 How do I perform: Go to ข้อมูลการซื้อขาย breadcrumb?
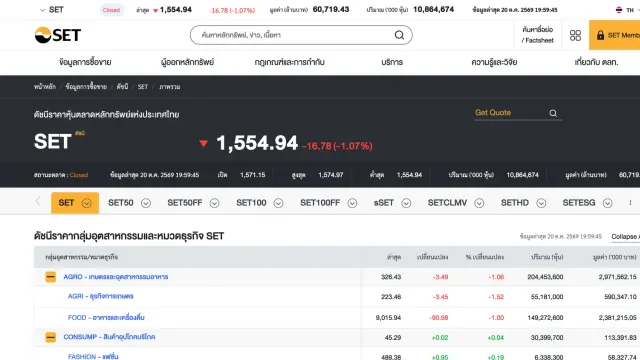click(x=86, y=87)
